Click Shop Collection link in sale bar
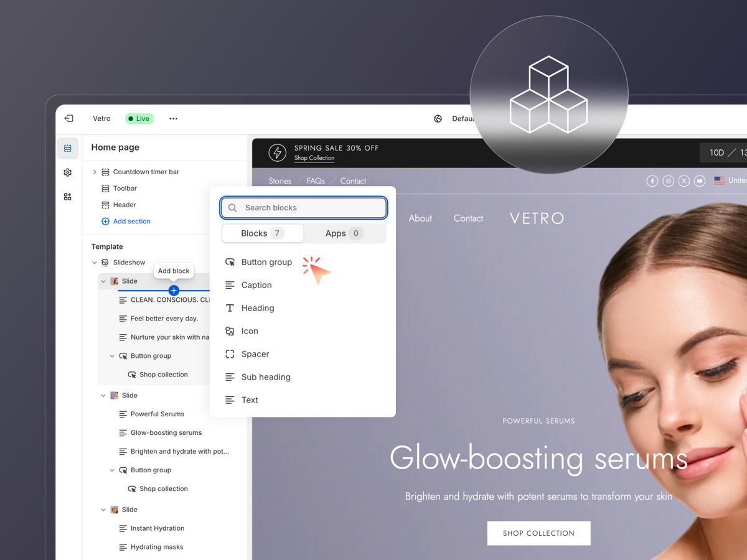Viewport: 747px width, 560px height. [x=314, y=158]
